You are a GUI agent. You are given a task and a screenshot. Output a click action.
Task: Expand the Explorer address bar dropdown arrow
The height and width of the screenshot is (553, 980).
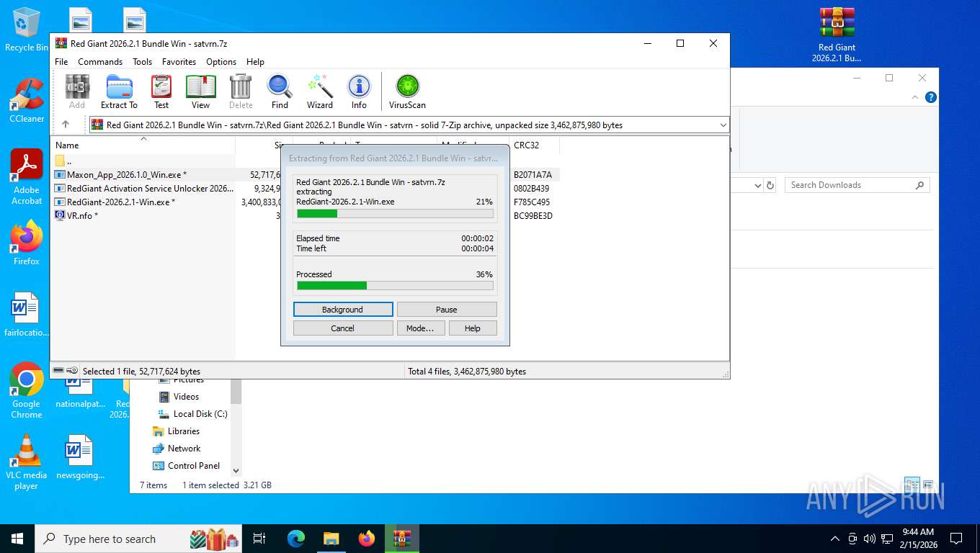pyautogui.click(x=757, y=185)
